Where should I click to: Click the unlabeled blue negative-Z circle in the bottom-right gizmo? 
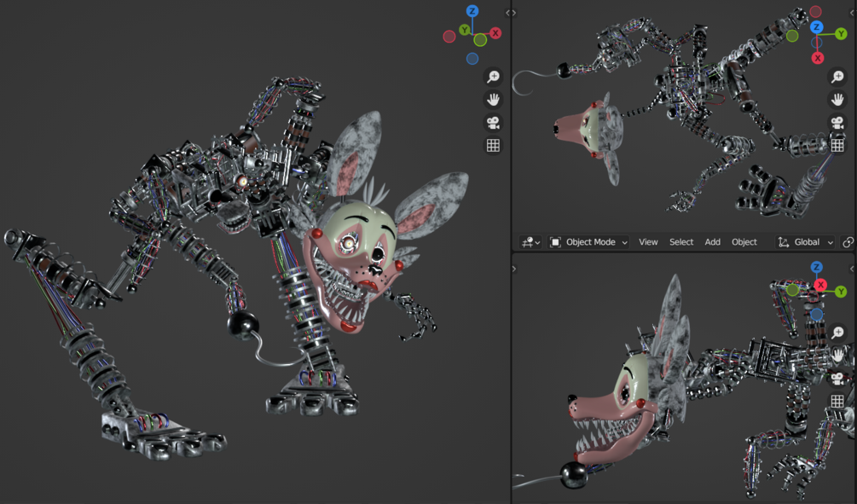click(817, 315)
